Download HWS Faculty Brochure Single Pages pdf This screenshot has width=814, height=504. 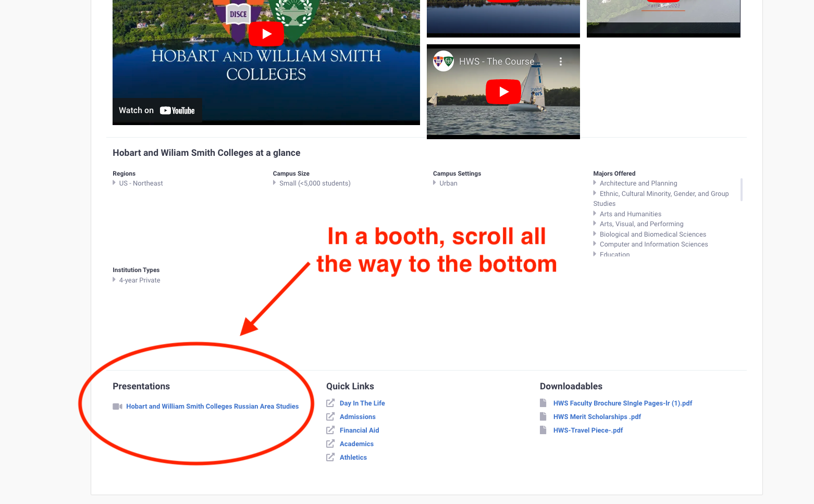[623, 403]
